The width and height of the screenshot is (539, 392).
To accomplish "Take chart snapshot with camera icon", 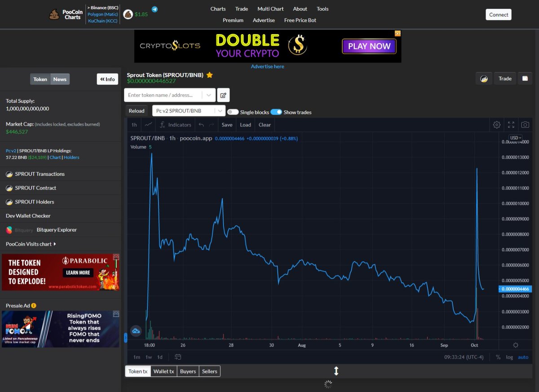I will tap(525, 125).
